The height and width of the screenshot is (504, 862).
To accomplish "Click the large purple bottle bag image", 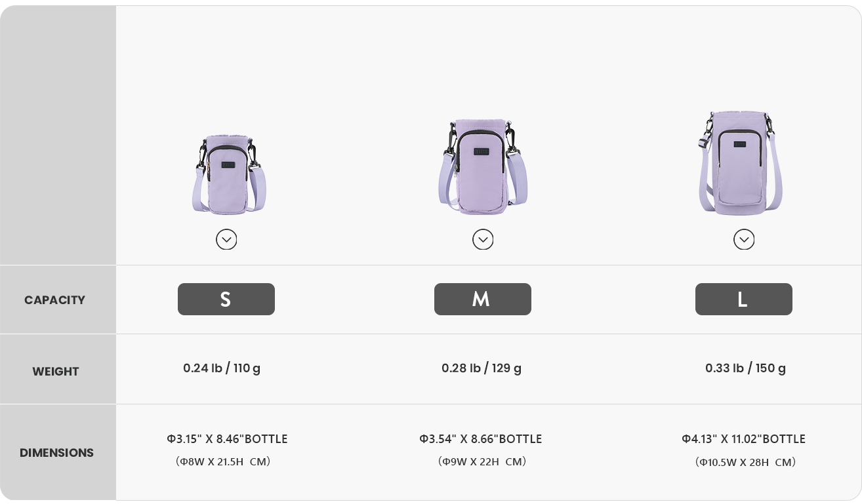I will click(x=740, y=163).
